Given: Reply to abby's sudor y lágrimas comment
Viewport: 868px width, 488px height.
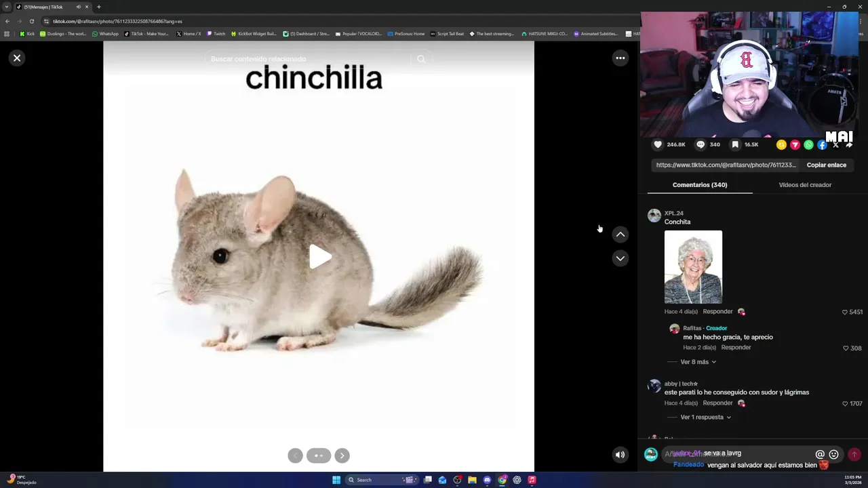Looking at the screenshot, I should click(x=717, y=403).
